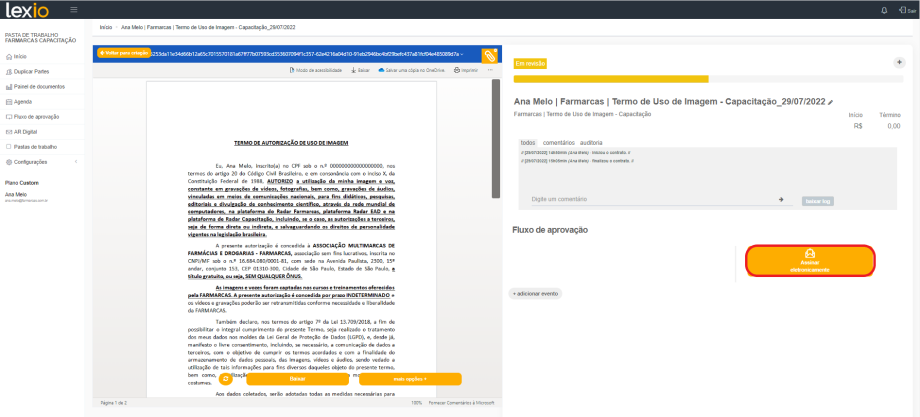Print document using Imprimir icon
This screenshot has height=417, width=920.
466,71
